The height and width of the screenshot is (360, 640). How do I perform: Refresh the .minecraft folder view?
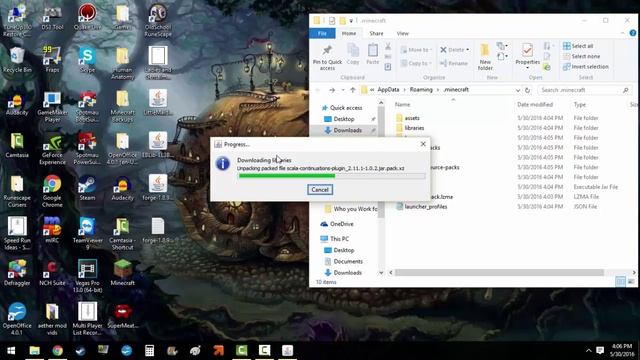(527, 90)
